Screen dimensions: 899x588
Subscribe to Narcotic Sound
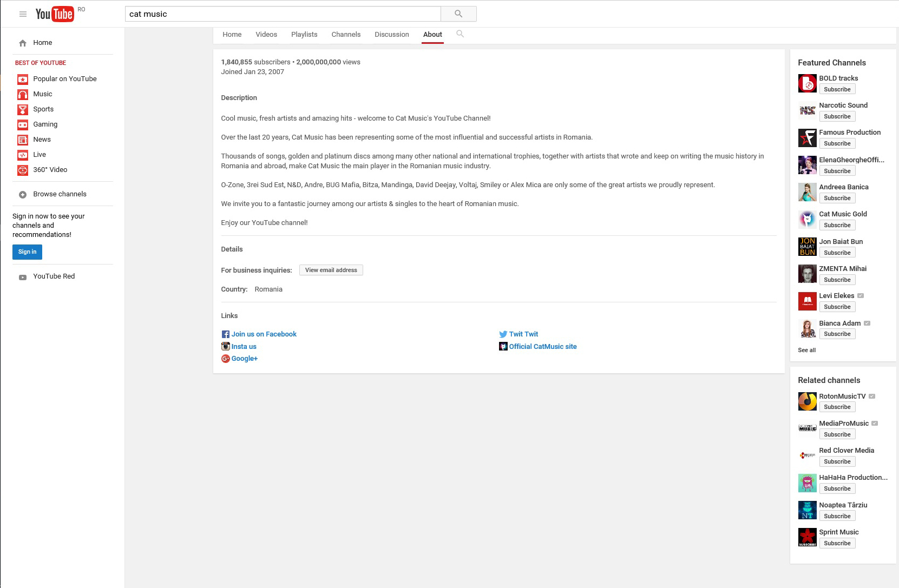click(837, 116)
